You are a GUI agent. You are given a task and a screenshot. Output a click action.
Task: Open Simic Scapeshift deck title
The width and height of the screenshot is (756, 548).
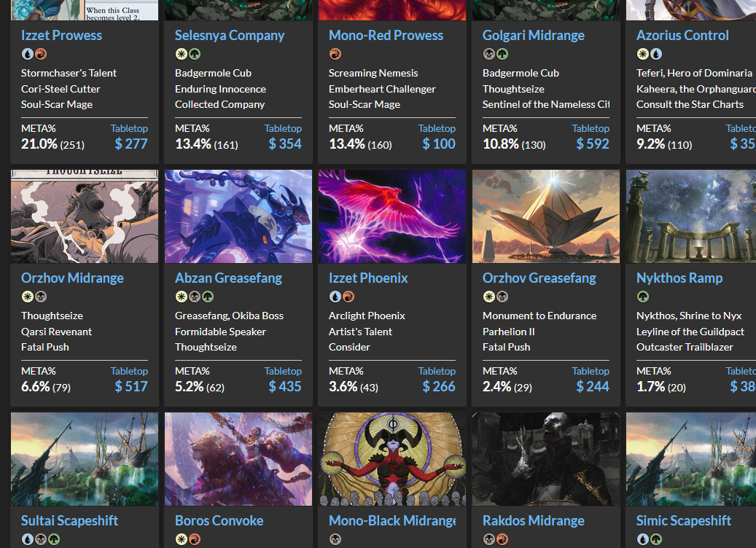(684, 520)
